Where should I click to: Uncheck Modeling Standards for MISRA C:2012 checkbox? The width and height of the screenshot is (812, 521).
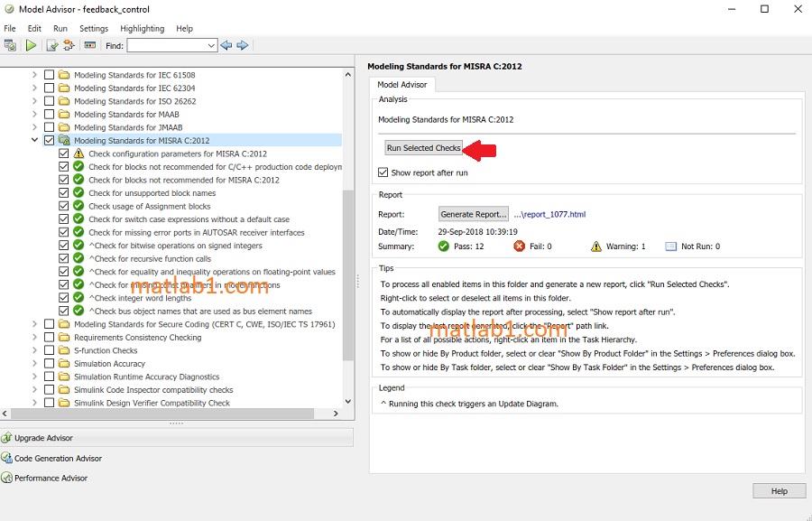(x=50, y=141)
